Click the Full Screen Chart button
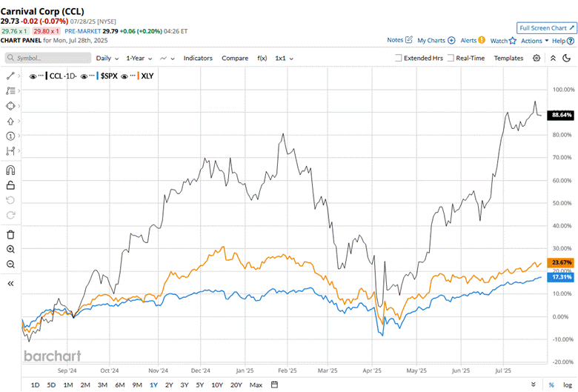Viewport: 578px width, 392px height. click(x=547, y=28)
